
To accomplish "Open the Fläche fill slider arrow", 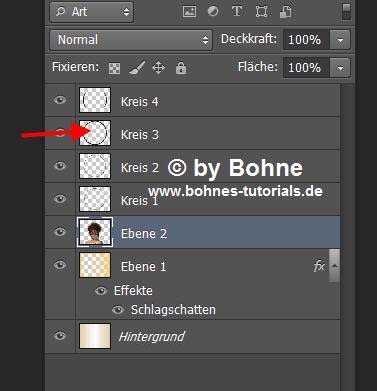I will click(x=340, y=68).
